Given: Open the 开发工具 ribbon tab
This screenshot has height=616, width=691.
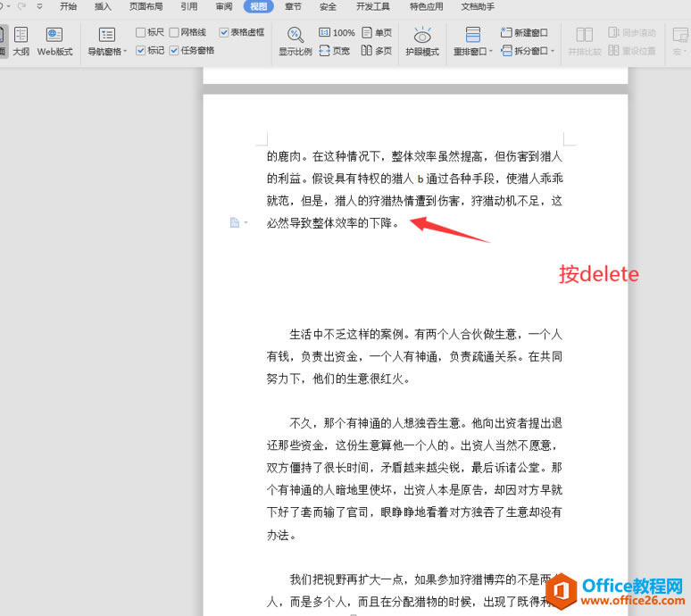Looking at the screenshot, I should click(372, 6).
